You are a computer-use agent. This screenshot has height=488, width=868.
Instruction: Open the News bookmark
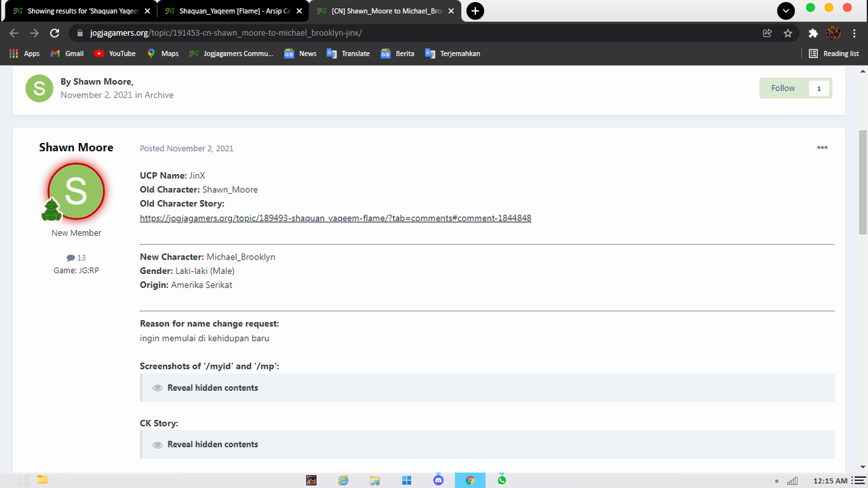300,54
